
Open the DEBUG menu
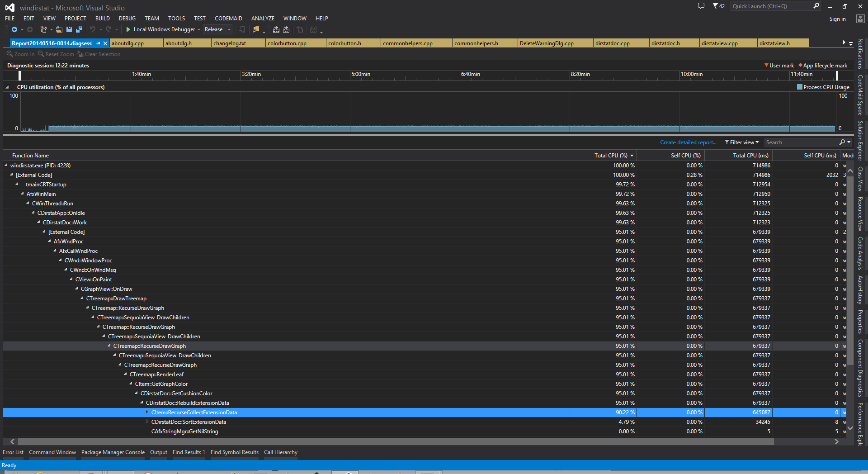click(127, 19)
